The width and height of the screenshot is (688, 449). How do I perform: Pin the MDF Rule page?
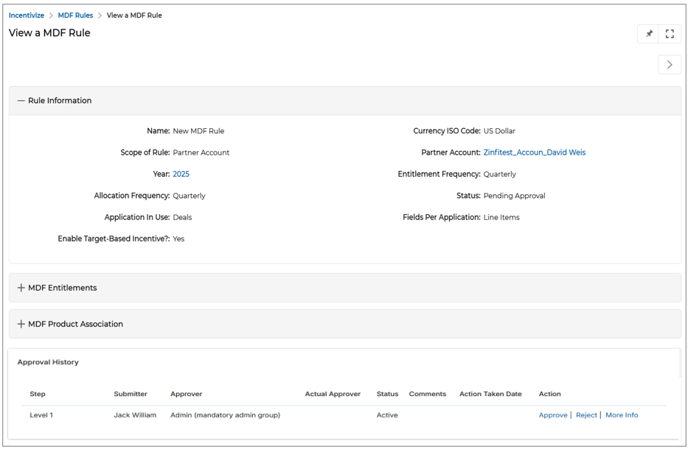click(648, 34)
